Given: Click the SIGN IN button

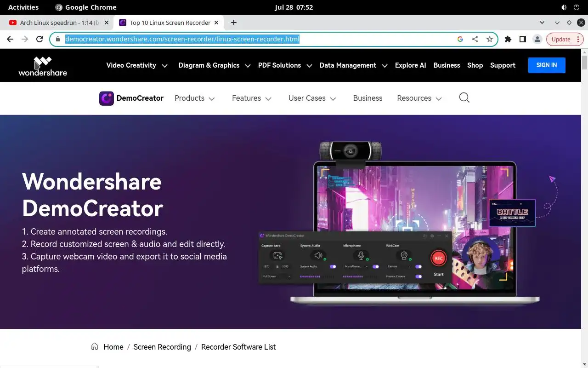Looking at the screenshot, I should tap(547, 65).
